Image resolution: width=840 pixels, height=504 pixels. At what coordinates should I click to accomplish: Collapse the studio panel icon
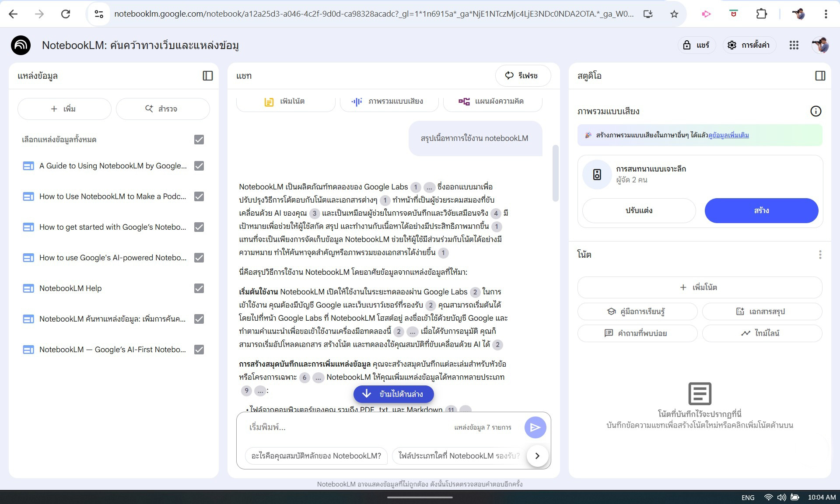[820, 76]
